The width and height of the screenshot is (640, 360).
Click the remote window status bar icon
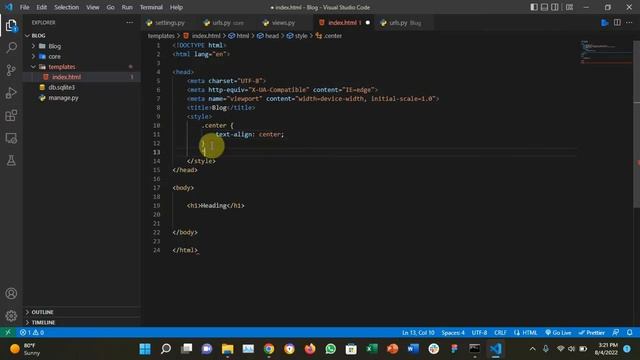8,332
